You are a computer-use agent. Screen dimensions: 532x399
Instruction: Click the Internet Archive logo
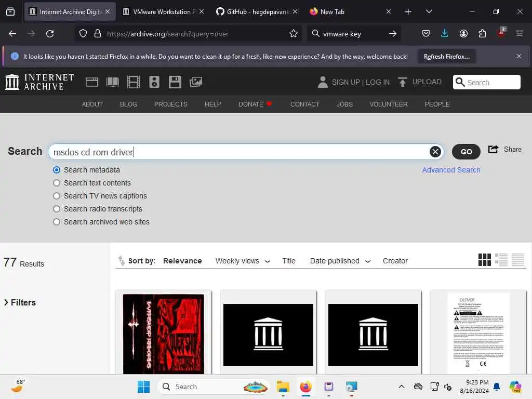coord(39,82)
